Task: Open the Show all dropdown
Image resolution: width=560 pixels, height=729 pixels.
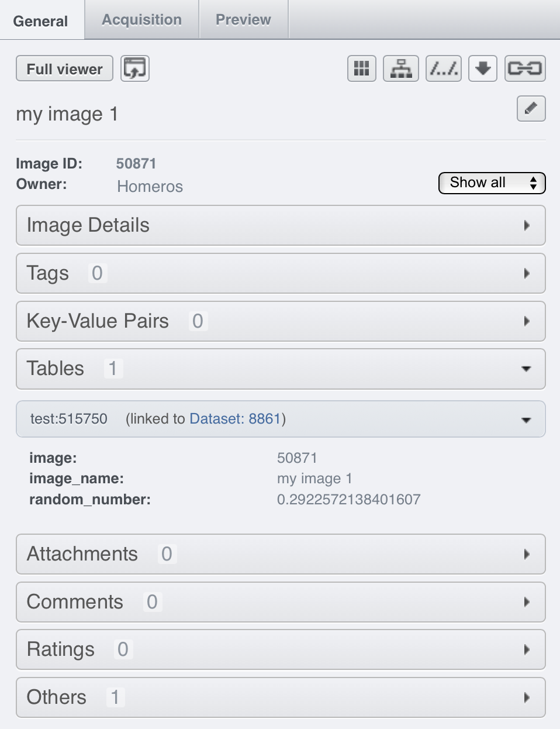Action: click(491, 183)
